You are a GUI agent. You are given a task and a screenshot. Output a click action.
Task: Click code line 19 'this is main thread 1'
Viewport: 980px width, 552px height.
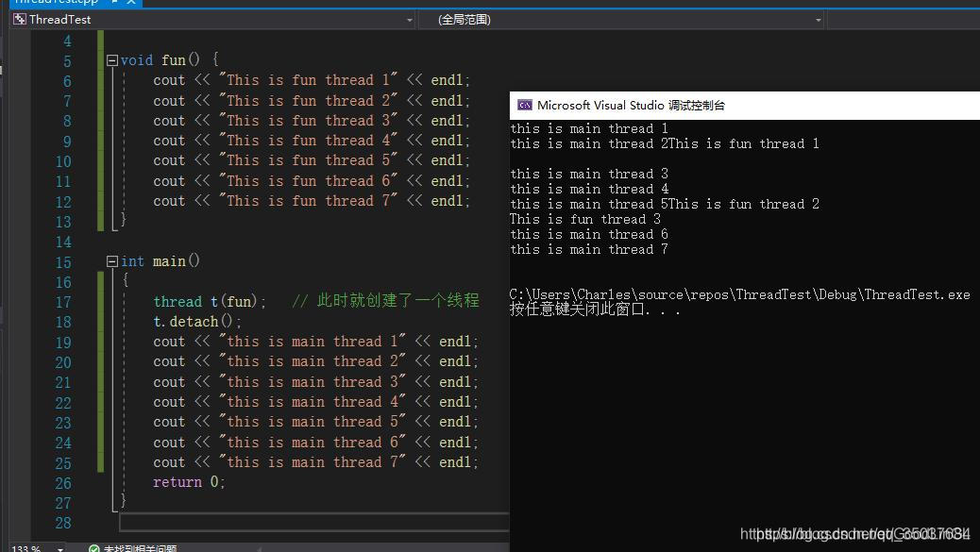(315, 342)
